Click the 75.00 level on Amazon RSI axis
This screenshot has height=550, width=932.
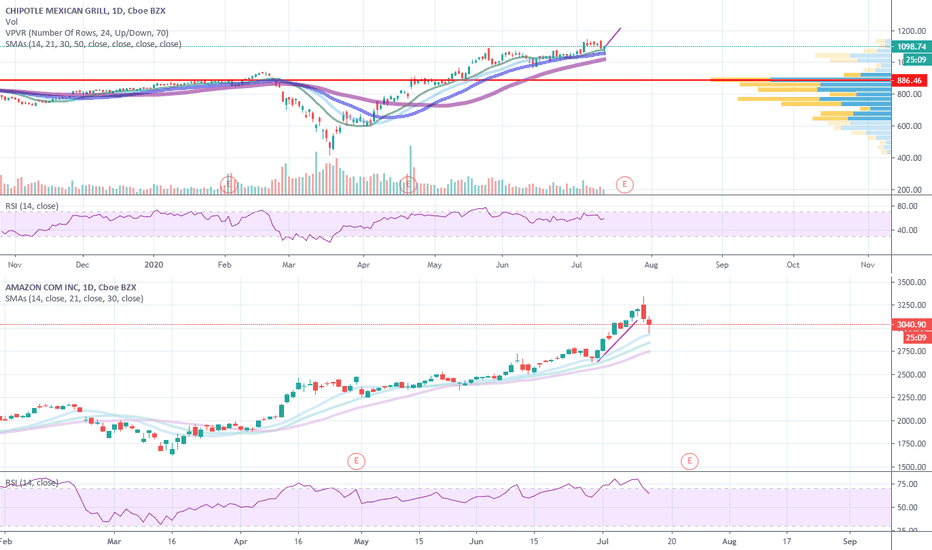(908, 485)
